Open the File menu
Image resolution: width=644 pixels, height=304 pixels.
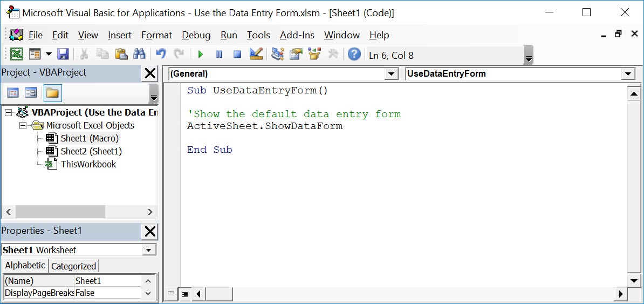pos(36,36)
